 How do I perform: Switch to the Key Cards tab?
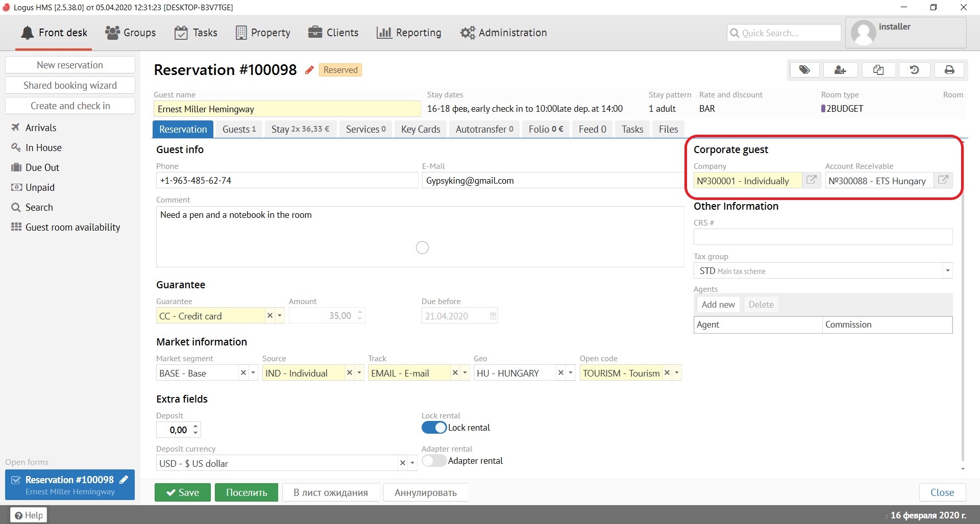(421, 129)
